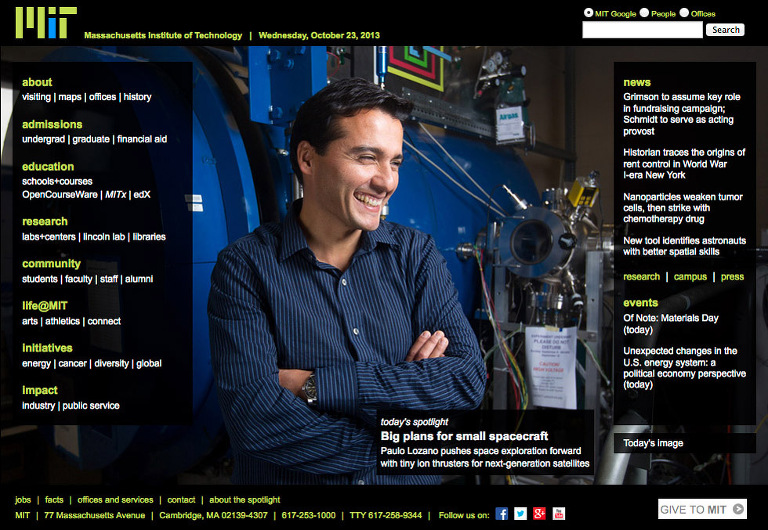Open the campus news link
This screenshot has height=530, width=768.
pos(690,277)
